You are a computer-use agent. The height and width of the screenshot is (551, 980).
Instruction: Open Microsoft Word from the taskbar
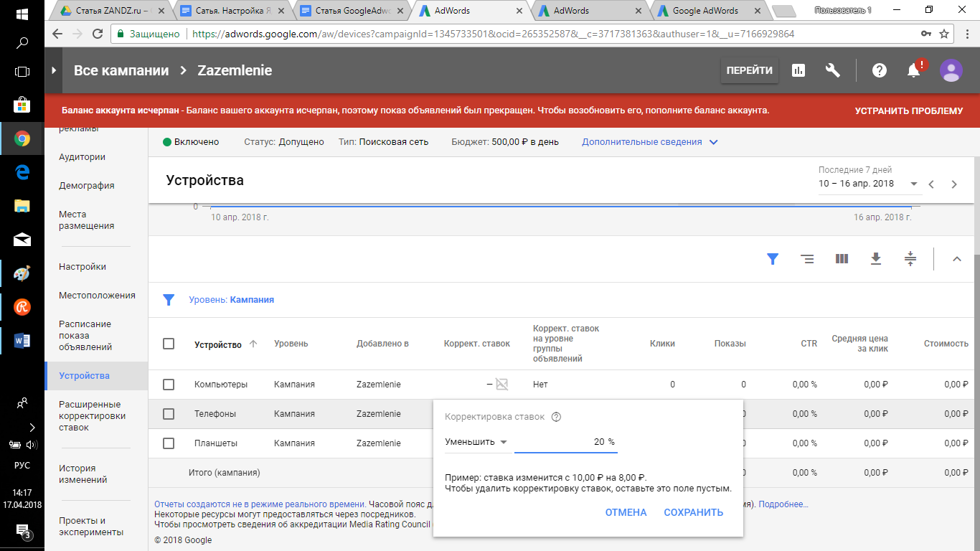click(x=22, y=340)
